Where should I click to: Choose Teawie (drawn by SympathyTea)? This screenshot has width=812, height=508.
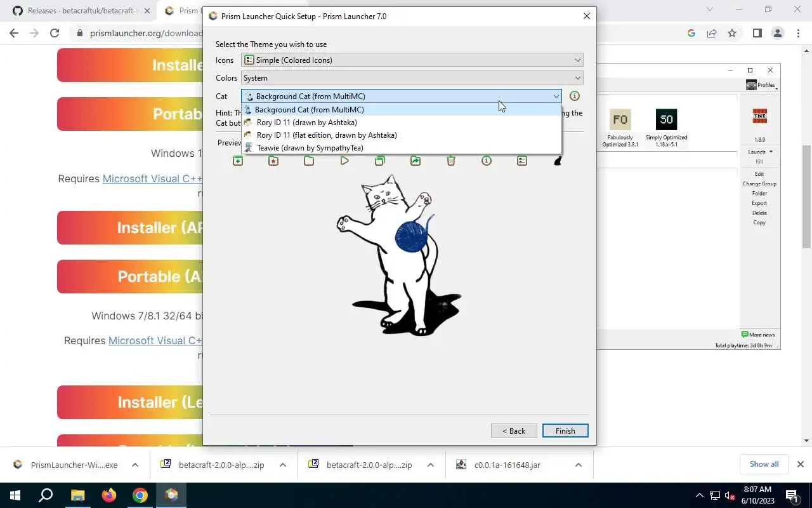tap(402, 147)
